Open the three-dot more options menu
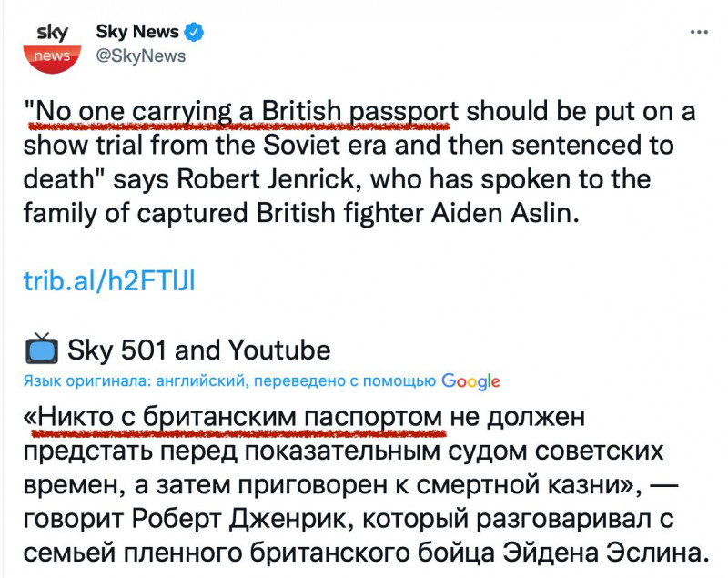Image resolution: width=728 pixels, height=578 pixels. [699, 31]
